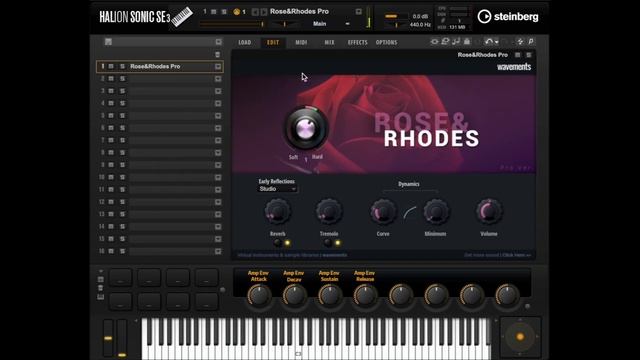Open the Early Reflections Studio dropdown

pos(278,189)
